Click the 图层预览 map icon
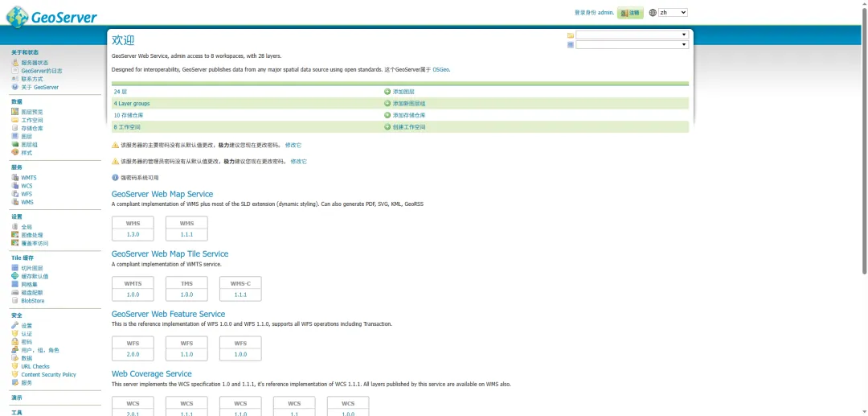868x416 pixels. coord(15,112)
